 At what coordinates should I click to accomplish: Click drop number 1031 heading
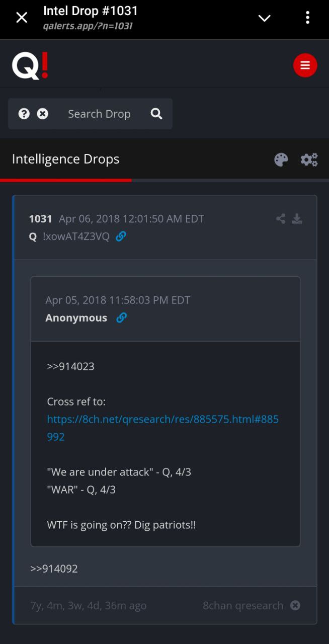40,219
